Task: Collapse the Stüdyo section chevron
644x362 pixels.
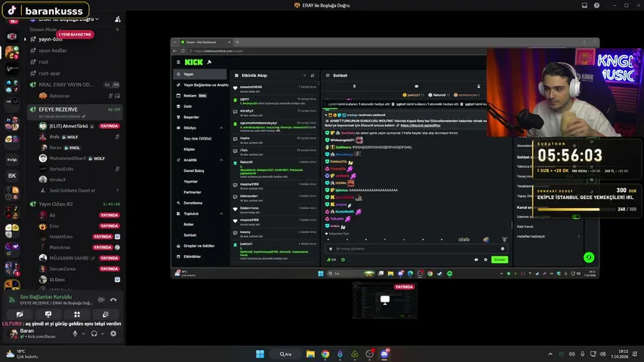Action: coord(221,128)
